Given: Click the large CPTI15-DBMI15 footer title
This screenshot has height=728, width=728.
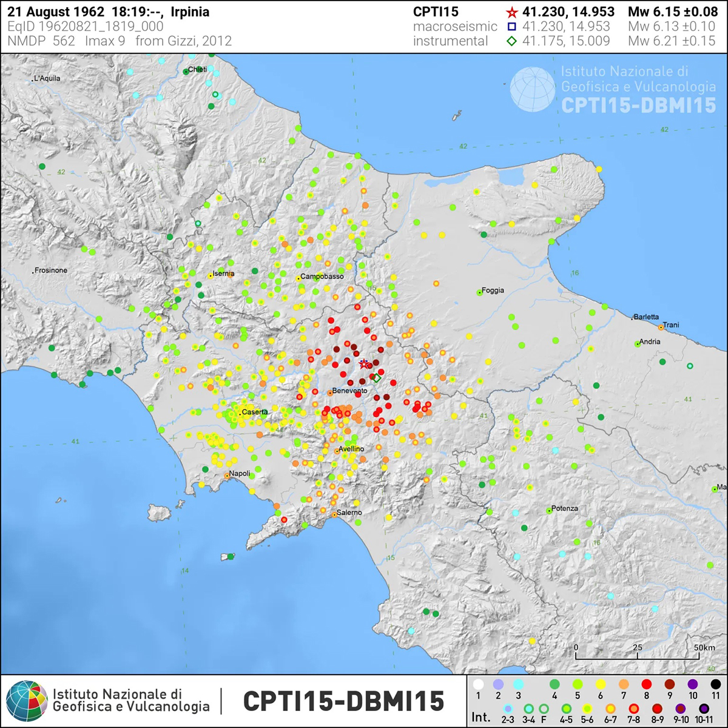Looking at the screenshot, I should [343, 701].
